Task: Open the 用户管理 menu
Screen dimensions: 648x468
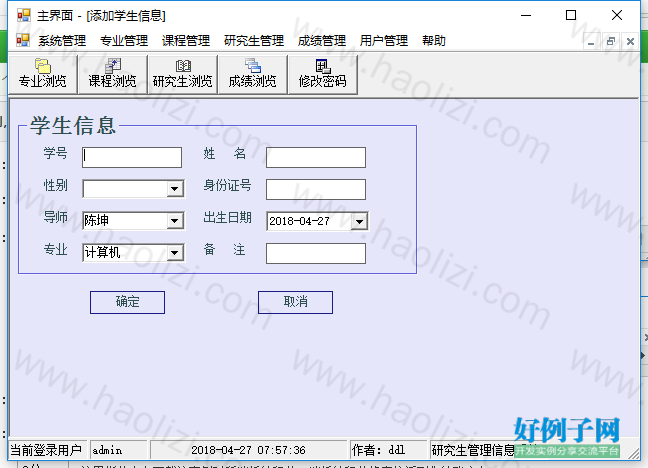Action: (384, 41)
